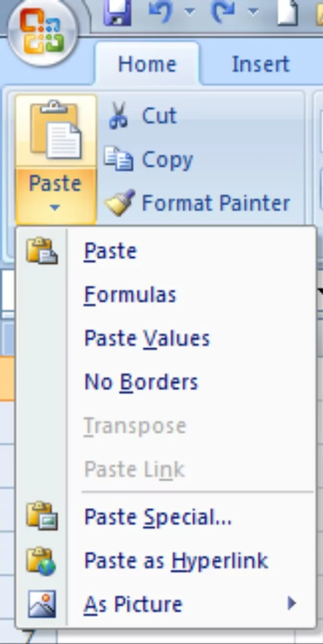This screenshot has width=323, height=644.
Task: Open the Redo history dropdown arrow
Action: click(253, 11)
